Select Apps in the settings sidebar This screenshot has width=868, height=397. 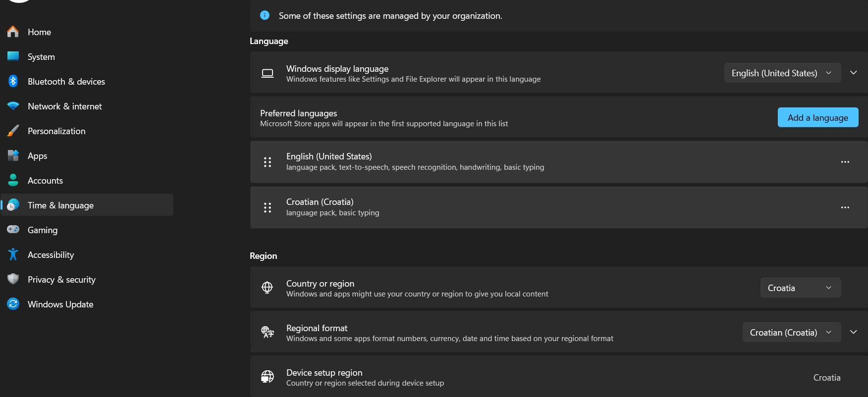point(37,156)
